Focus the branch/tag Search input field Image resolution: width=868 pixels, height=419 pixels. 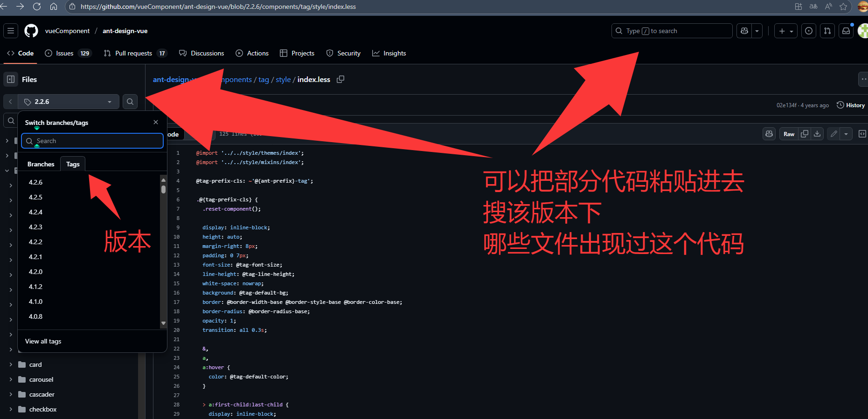pyautogui.click(x=92, y=141)
